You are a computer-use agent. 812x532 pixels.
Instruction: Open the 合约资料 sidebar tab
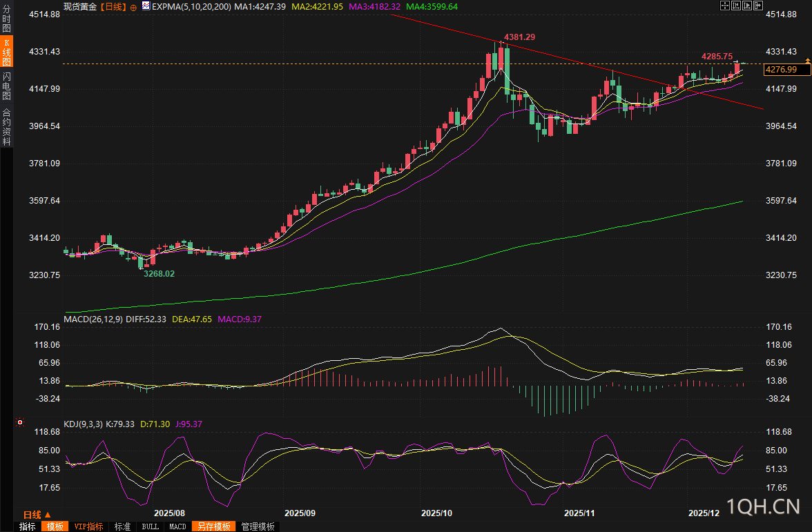pos(6,126)
